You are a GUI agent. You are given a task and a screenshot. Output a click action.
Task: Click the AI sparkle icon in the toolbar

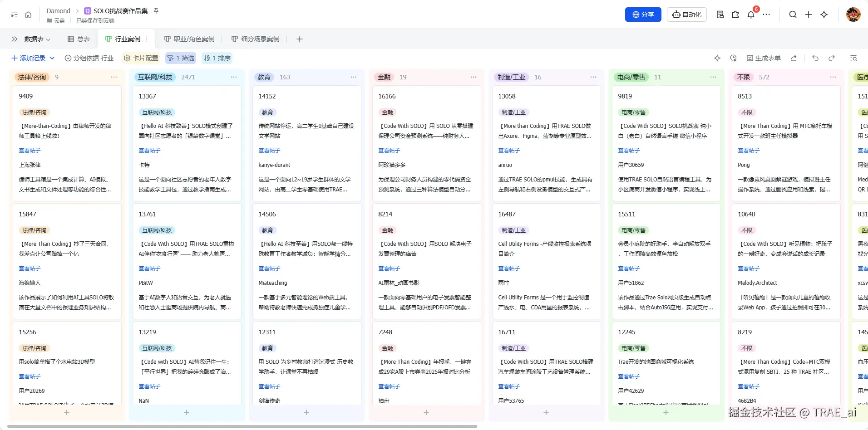point(717,58)
